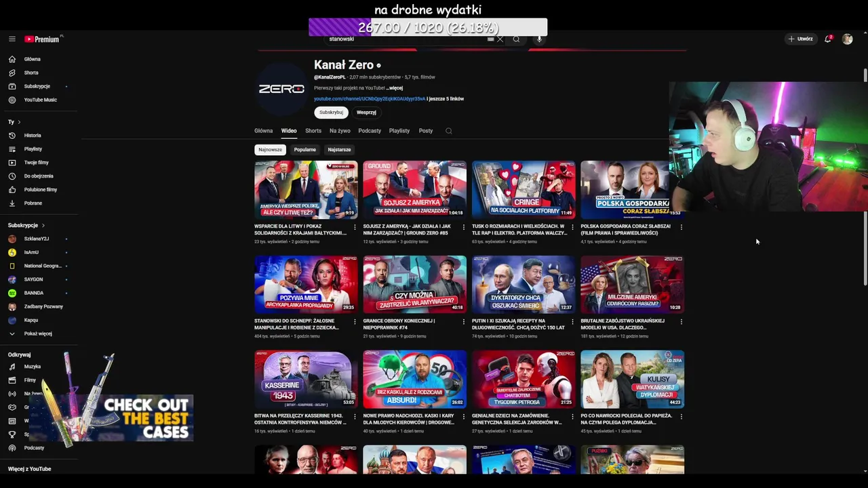Open options for 'Wsparcie dla Litwy' video
This screenshot has width=868, height=488.
pyautogui.click(x=355, y=227)
